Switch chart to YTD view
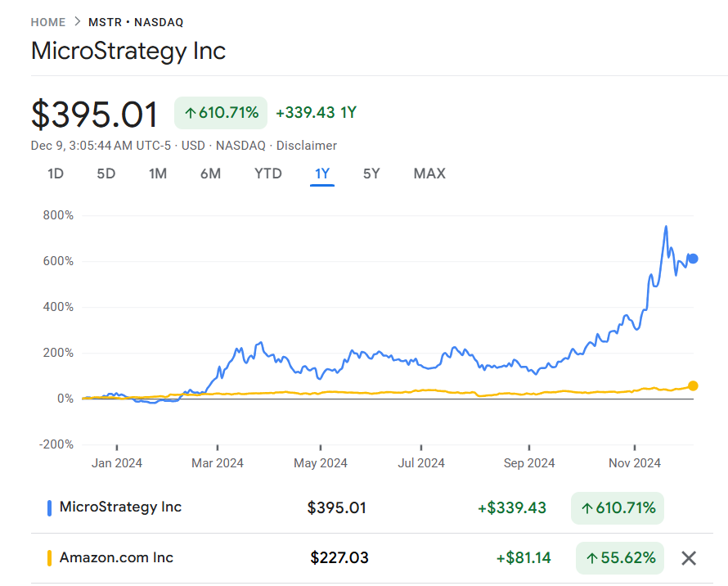 (267, 174)
